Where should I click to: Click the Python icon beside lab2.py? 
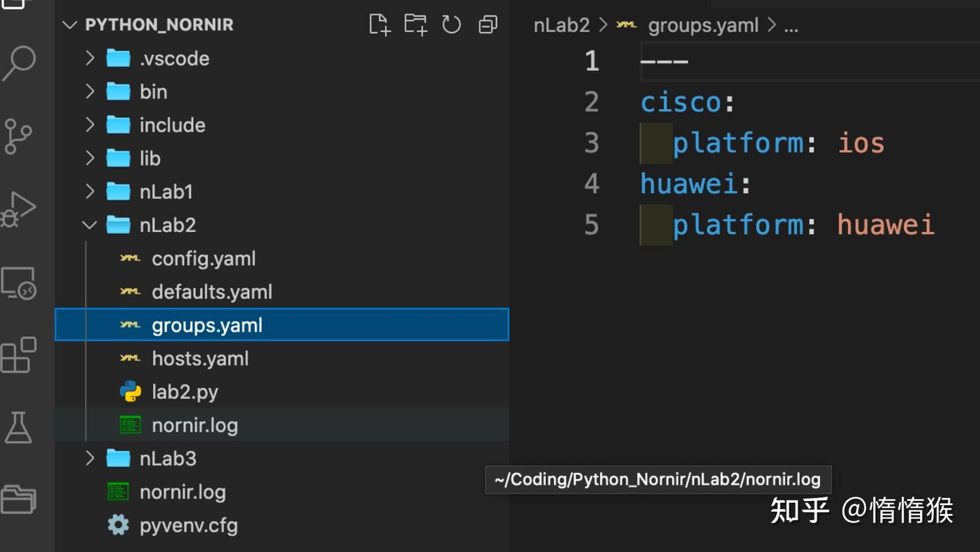tap(130, 391)
